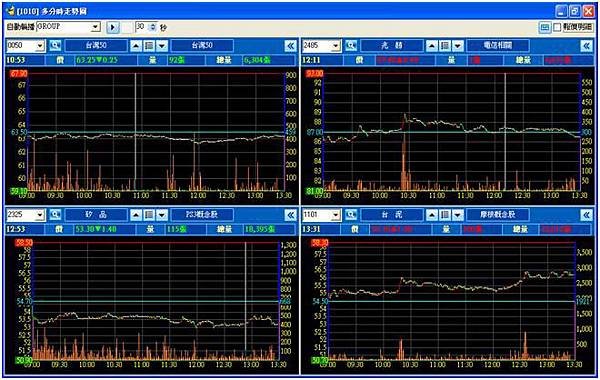Viewport: 600px width, 380px height.
Task: Open the GROUP dropdown list
Action: [95, 27]
